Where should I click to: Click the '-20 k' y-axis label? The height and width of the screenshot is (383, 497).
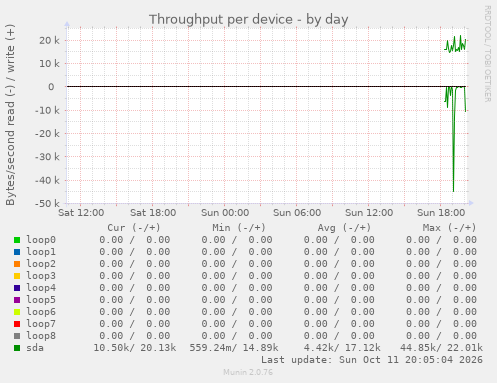47,134
